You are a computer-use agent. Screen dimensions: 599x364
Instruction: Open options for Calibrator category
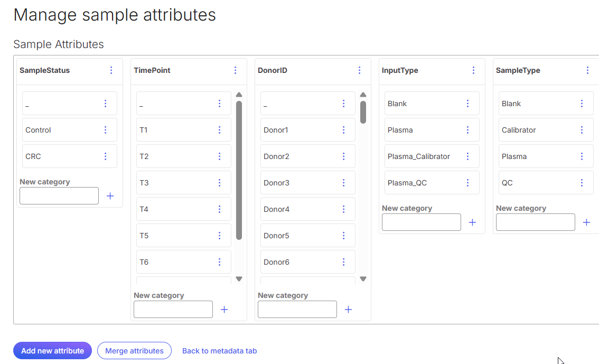click(582, 130)
